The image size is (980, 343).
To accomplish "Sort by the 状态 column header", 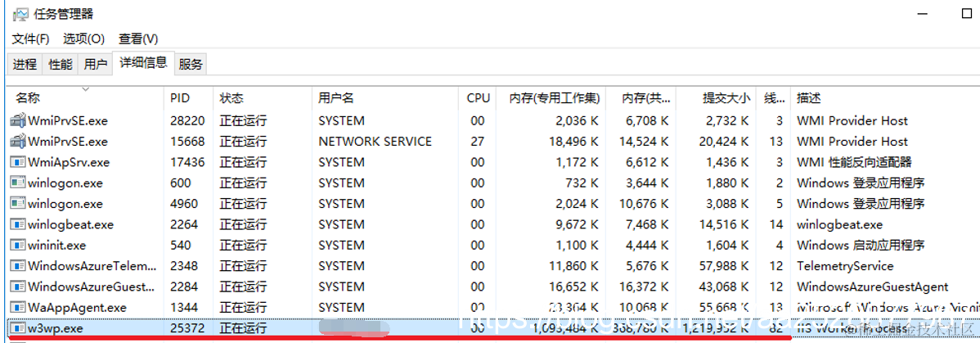I will 263,97.
